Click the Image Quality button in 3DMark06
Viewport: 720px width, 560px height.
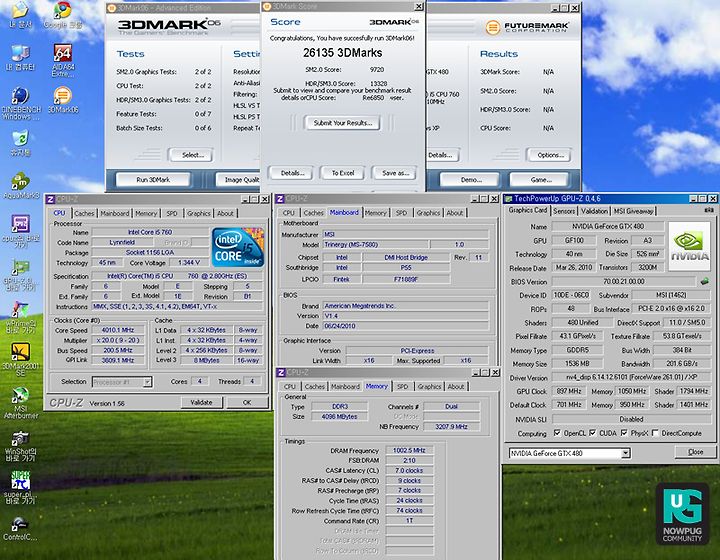[238, 179]
